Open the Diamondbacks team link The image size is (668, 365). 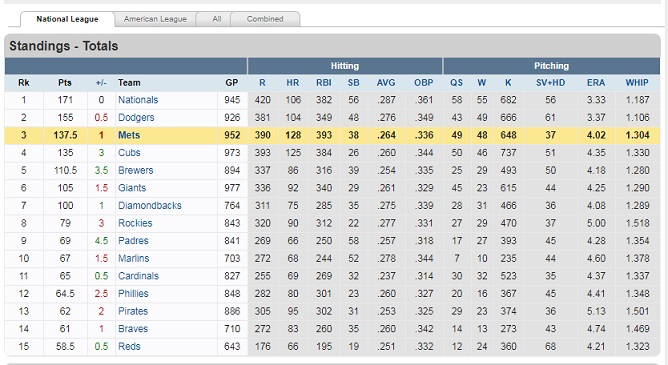point(150,205)
